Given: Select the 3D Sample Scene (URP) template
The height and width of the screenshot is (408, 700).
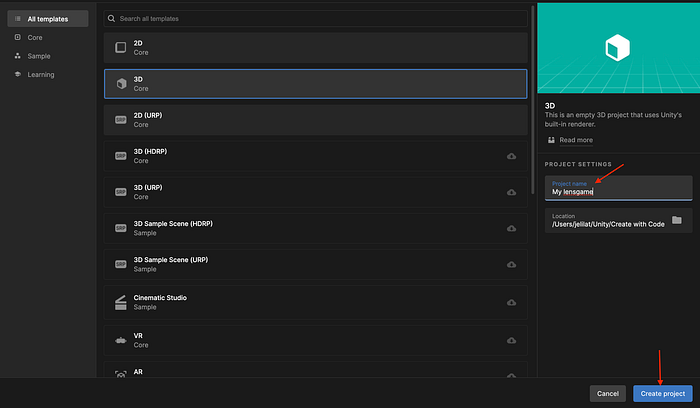Looking at the screenshot, I should 315,265.
